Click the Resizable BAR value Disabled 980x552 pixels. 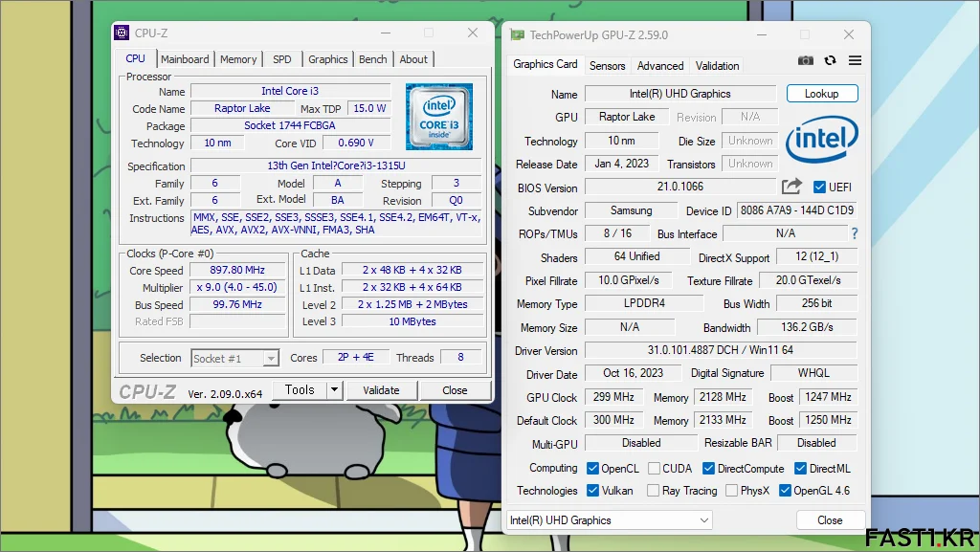pyautogui.click(x=816, y=443)
